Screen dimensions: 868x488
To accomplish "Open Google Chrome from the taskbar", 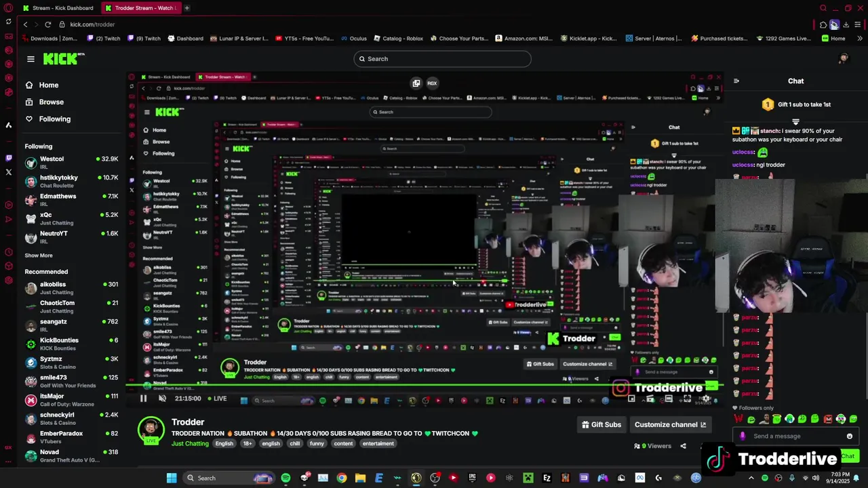I will (342, 478).
